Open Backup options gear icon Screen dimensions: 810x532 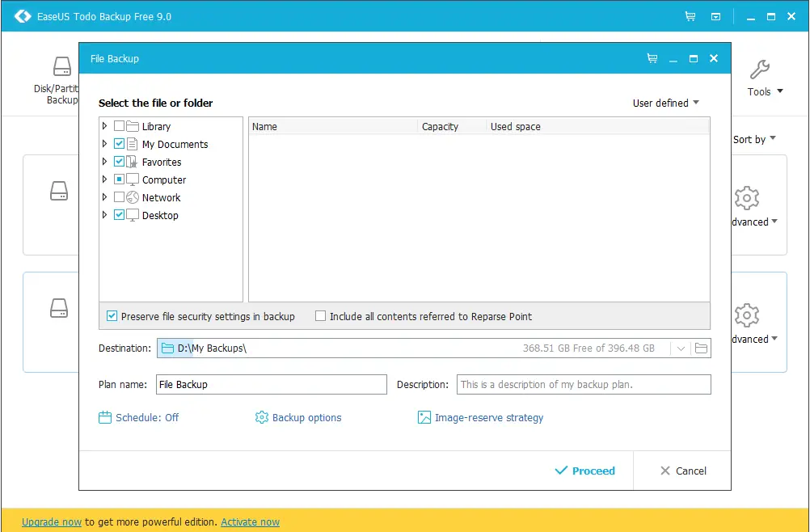coord(261,417)
